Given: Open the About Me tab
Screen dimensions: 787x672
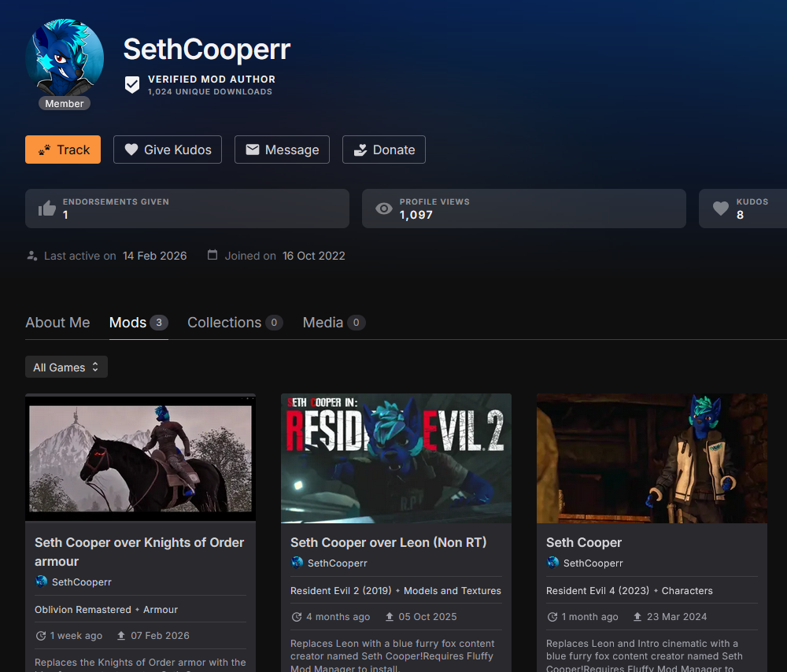Looking at the screenshot, I should (x=57, y=322).
